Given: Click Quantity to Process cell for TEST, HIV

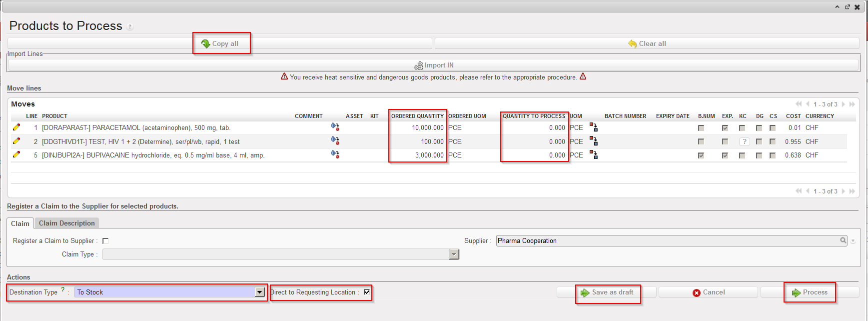Looking at the screenshot, I should pyautogui.click(x=535, y=141).
